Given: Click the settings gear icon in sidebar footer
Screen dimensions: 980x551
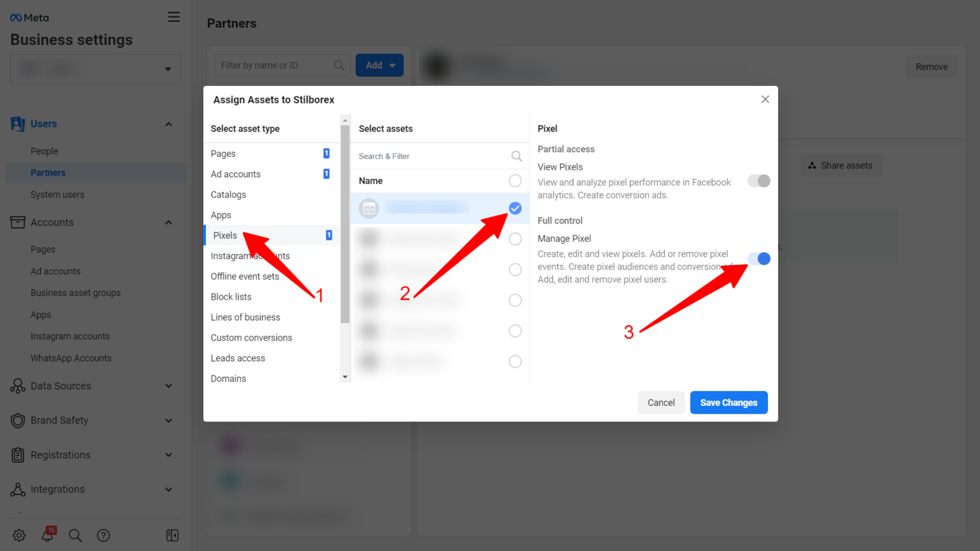Looking at the screenshot, I should (x=19, y=535).
